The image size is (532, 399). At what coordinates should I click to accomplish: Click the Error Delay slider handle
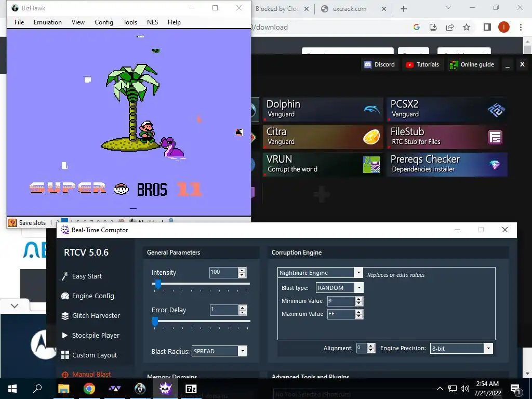coord(155,321)
